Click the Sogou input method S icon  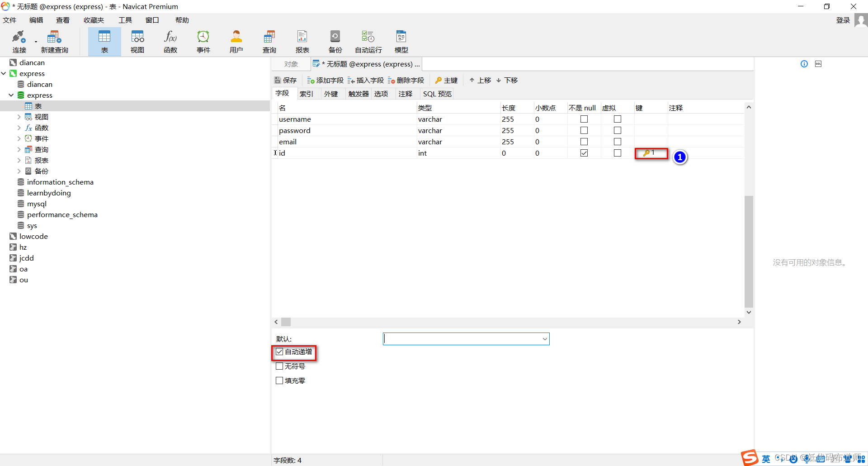point(749,458)
